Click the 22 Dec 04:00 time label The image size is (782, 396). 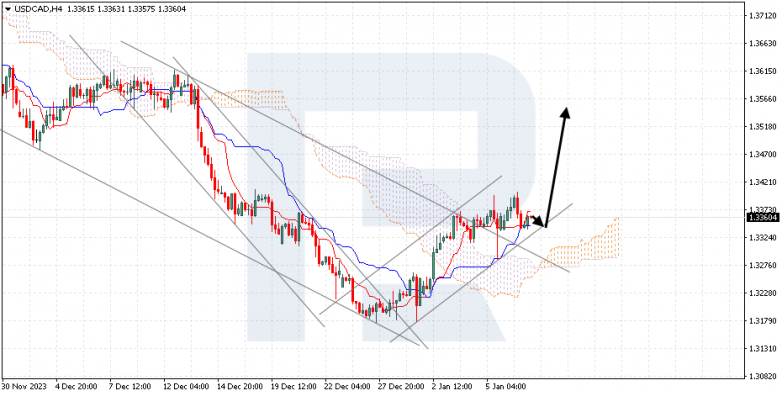point(347,387)
